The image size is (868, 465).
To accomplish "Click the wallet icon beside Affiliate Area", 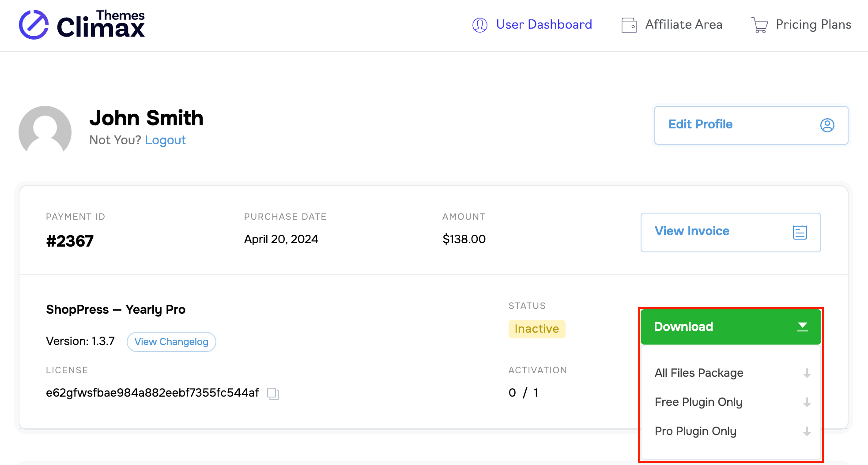I will [x=629, y=25].
